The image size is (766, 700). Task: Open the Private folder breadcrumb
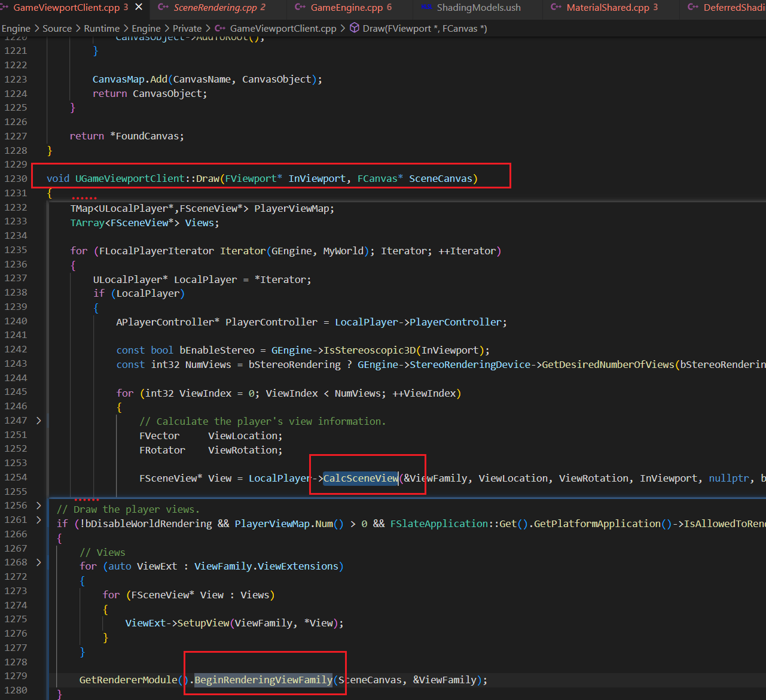(x=187, y=28)
